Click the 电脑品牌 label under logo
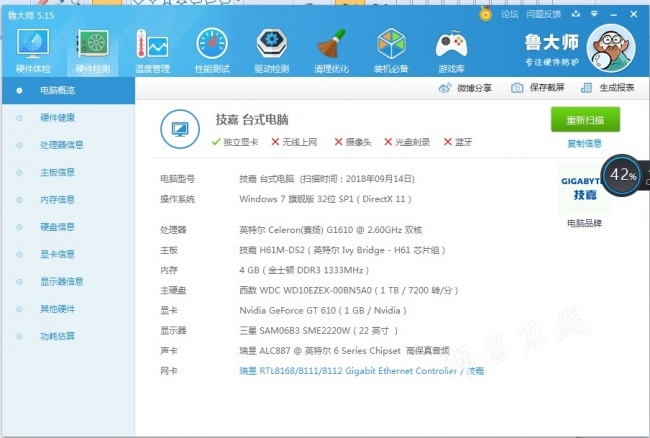 (x=585, y=223)
